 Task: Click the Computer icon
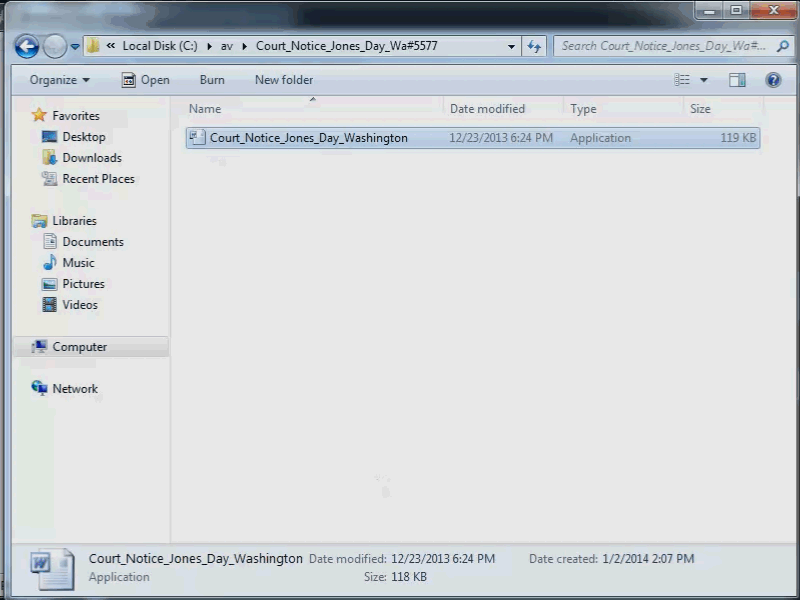[x=39, y=346]
